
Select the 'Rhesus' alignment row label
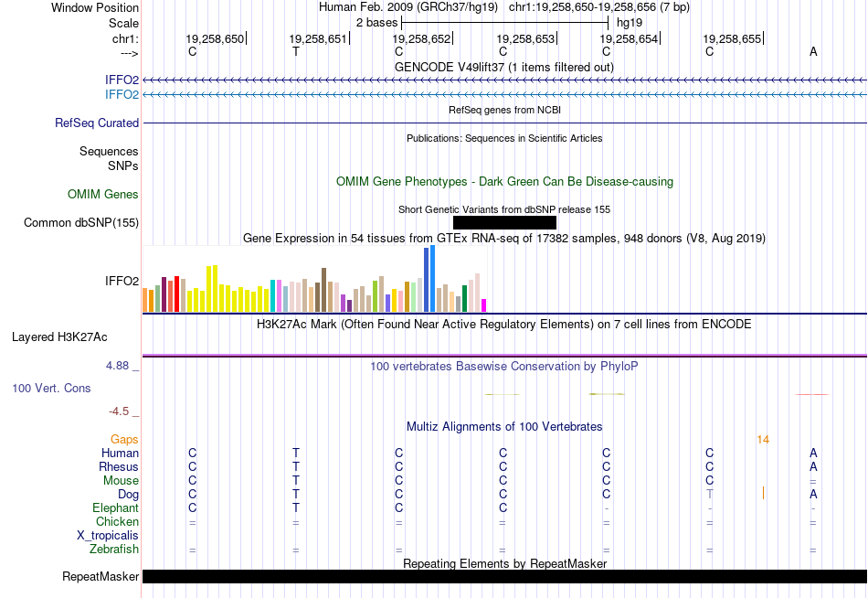pos(119,467)
